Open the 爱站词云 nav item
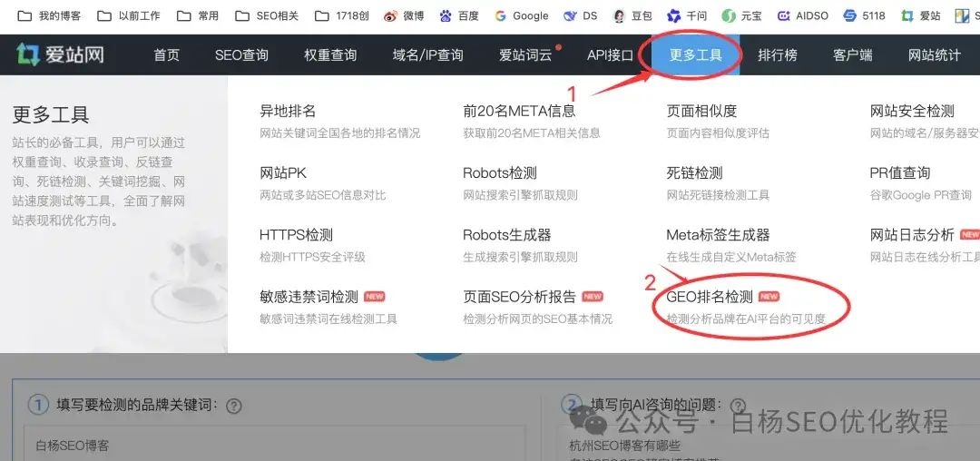The width and height of the screenshot is (980, 461). click(525, 55)
